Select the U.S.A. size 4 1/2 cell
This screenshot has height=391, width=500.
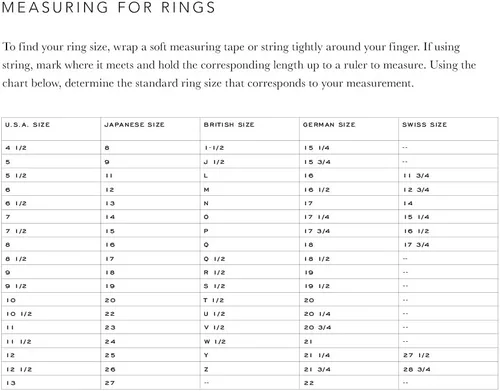51,147
